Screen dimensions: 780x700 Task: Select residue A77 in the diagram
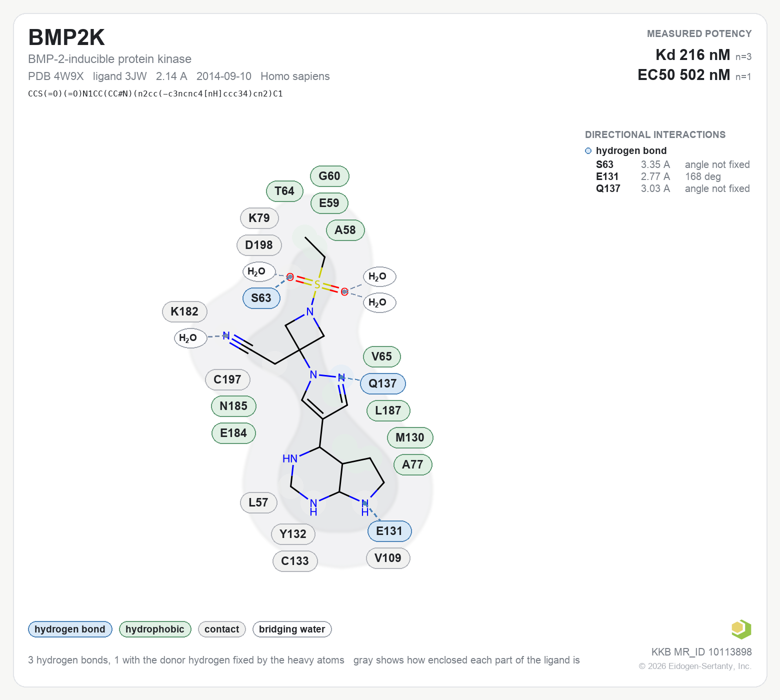tap(412, 464)
